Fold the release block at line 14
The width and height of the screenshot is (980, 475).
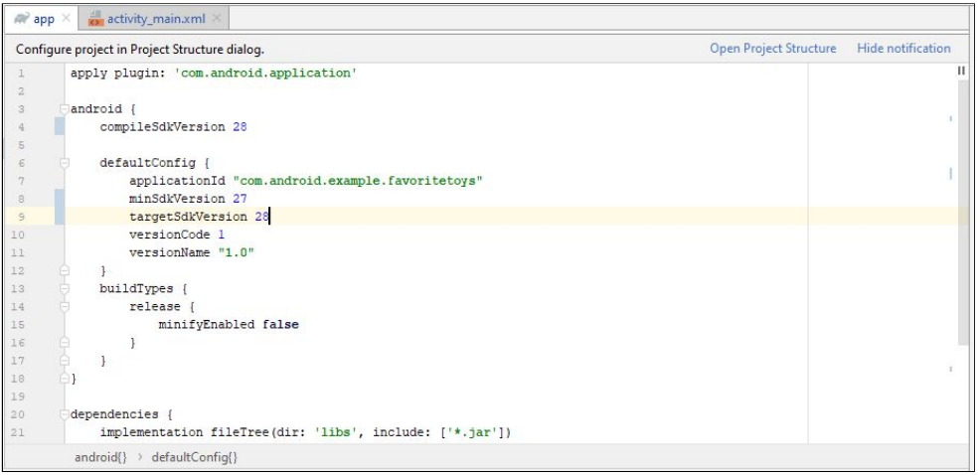pos(65,307)
